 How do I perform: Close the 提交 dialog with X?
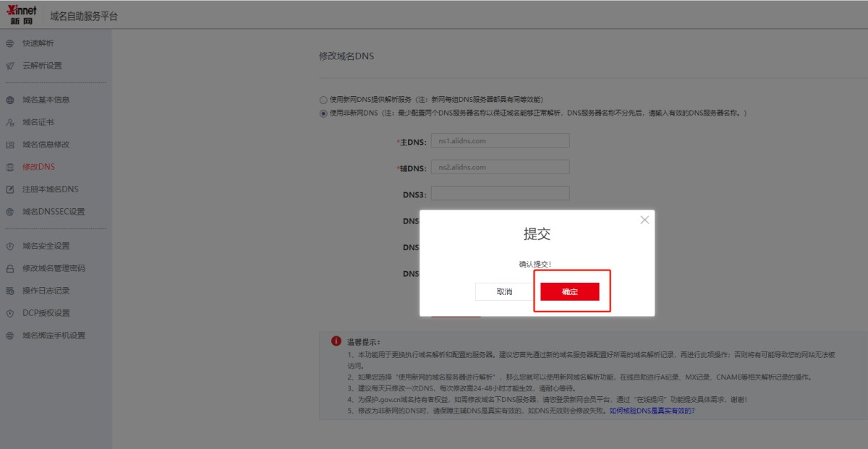(x=644, y=220)
